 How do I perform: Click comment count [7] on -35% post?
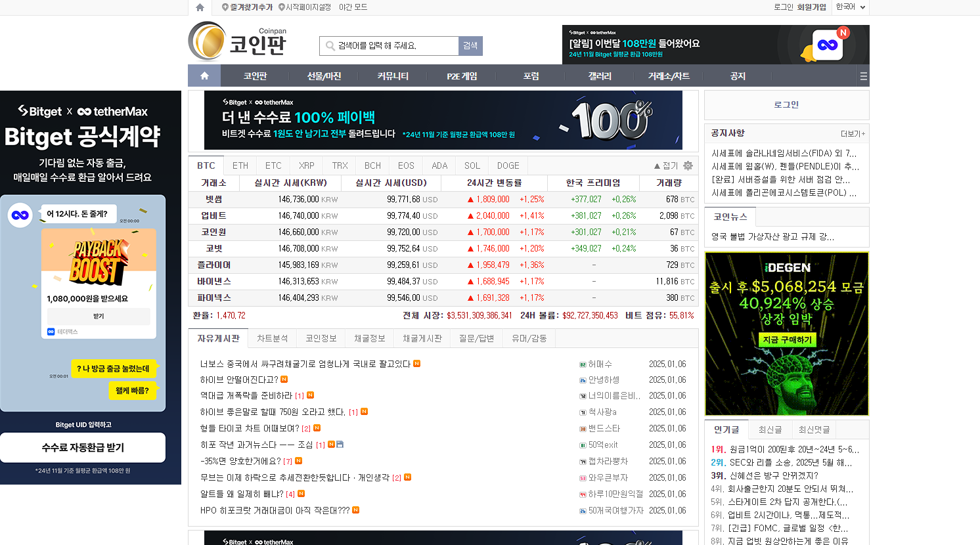click(288, 462)
